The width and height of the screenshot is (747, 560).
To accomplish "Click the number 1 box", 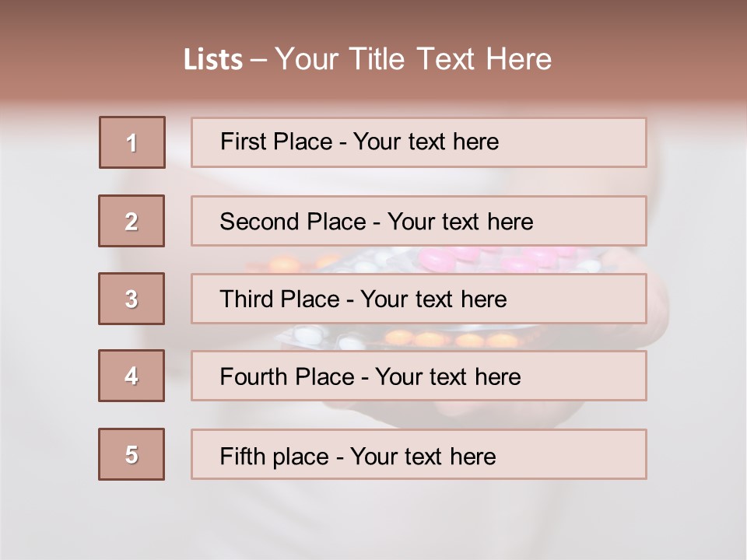I will click(132, 142).
